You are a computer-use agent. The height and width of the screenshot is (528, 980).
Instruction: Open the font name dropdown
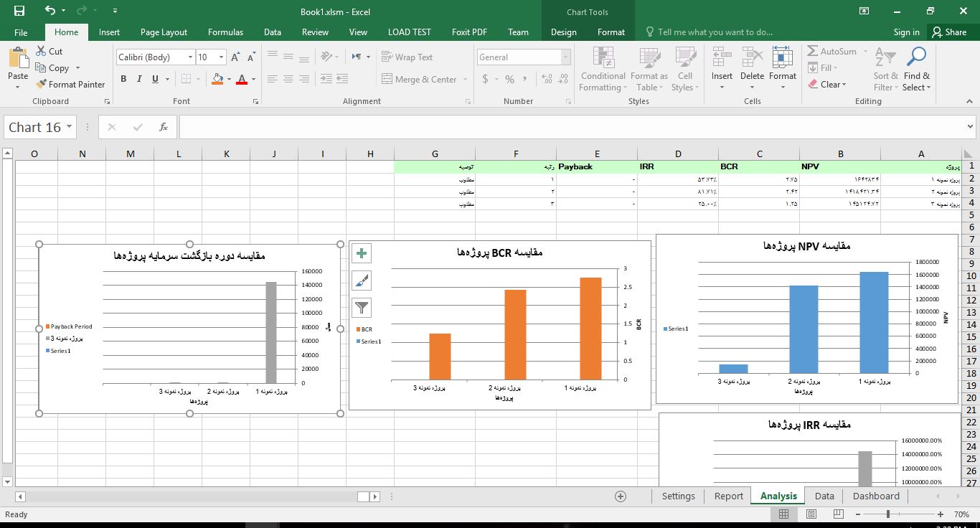coord(190,57)
